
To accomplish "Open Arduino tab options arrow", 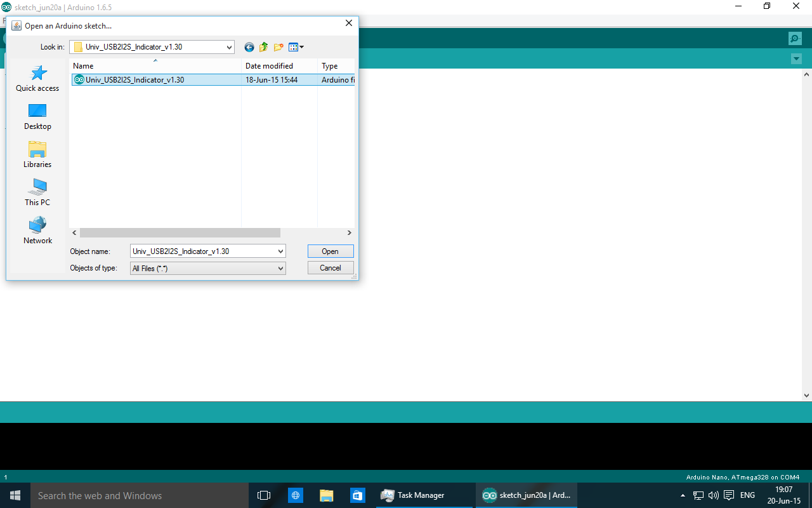I will tap(796, 59).
